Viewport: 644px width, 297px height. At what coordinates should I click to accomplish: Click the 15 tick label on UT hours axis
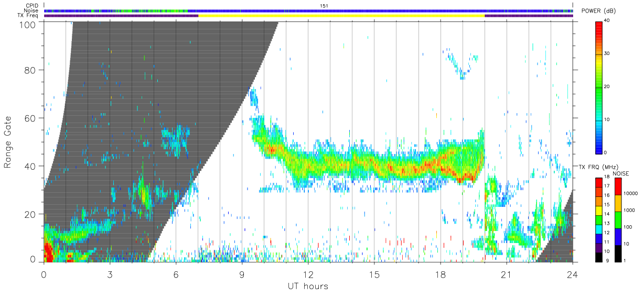click(374, 274)
